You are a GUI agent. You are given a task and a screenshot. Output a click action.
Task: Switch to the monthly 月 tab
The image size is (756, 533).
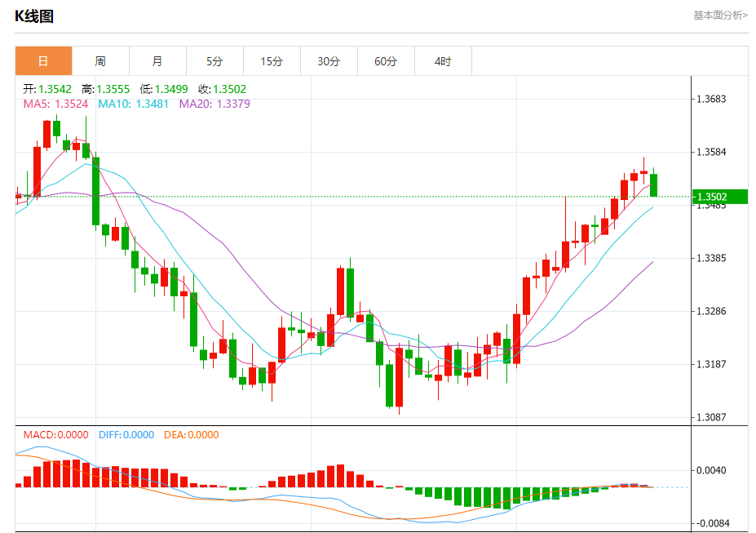(x=157, y=60)
